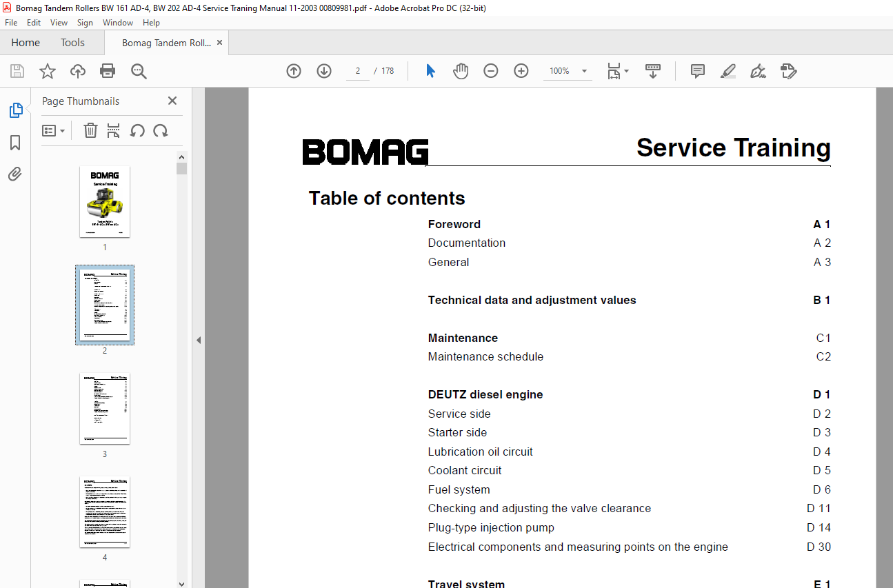Image resolution: width=893 pixels, height=588 pixels.
Task: Close the Bomag Tandem Roll document tab
Action: pos(220,43)
